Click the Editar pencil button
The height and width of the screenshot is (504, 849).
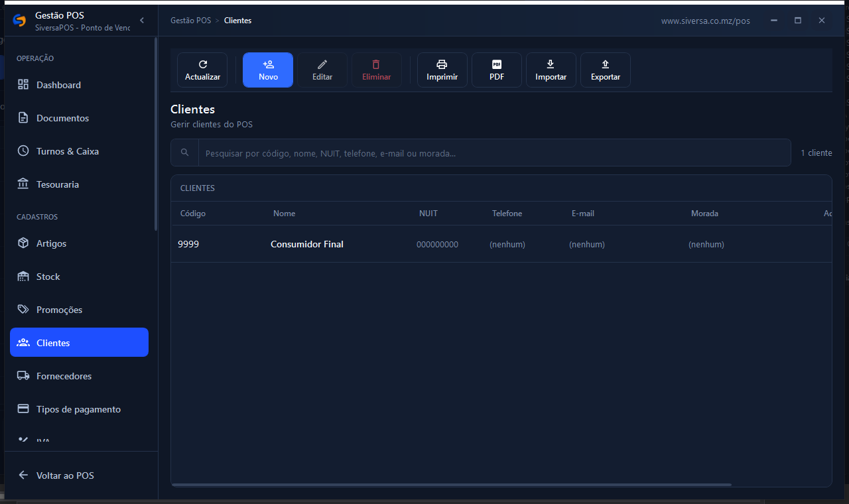coord(322,70)
